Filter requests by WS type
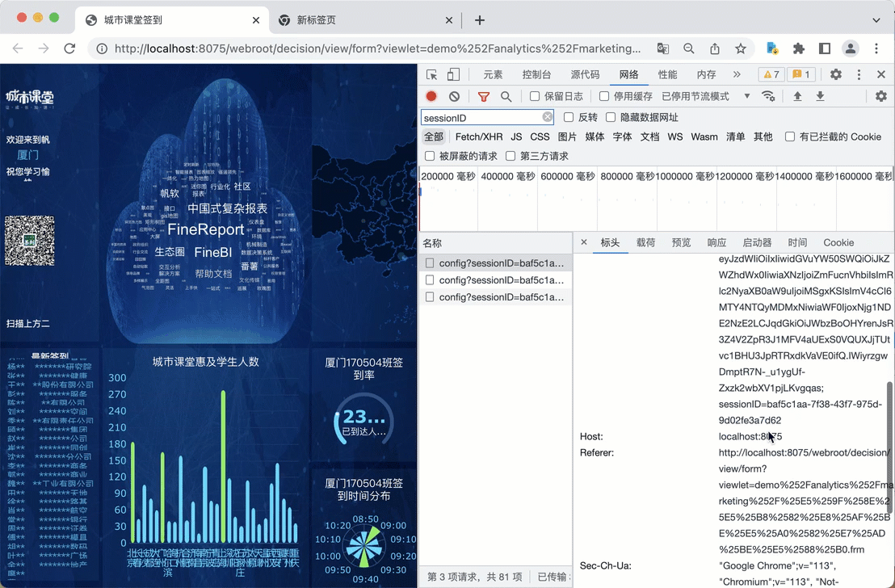 click(674, 136)
